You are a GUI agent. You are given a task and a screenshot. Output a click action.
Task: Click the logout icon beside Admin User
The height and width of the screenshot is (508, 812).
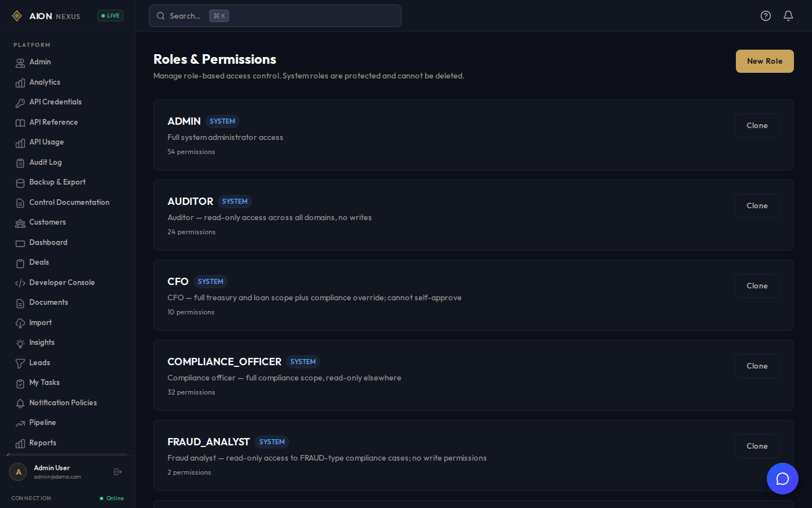[x=118, y=472]
